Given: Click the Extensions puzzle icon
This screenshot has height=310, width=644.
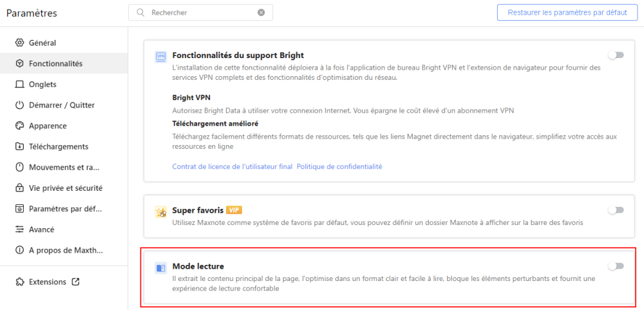Looking at the screenshot, I should pos(19,282).
